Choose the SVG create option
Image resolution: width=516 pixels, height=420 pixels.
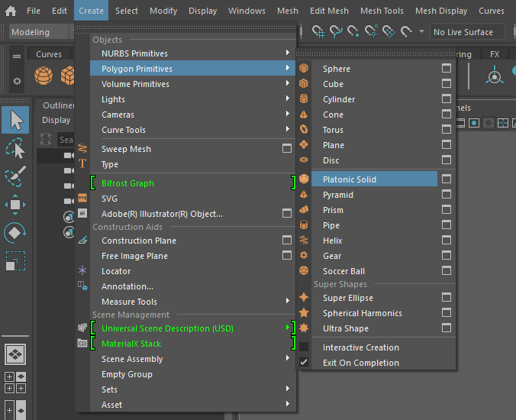coord(194,198)
